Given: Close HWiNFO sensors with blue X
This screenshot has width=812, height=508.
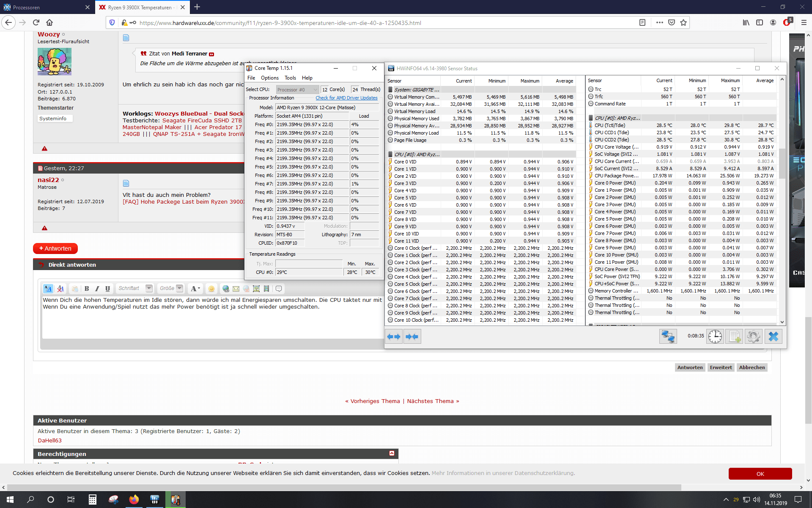Looking at the screenshot, I should tap(773, 337).
